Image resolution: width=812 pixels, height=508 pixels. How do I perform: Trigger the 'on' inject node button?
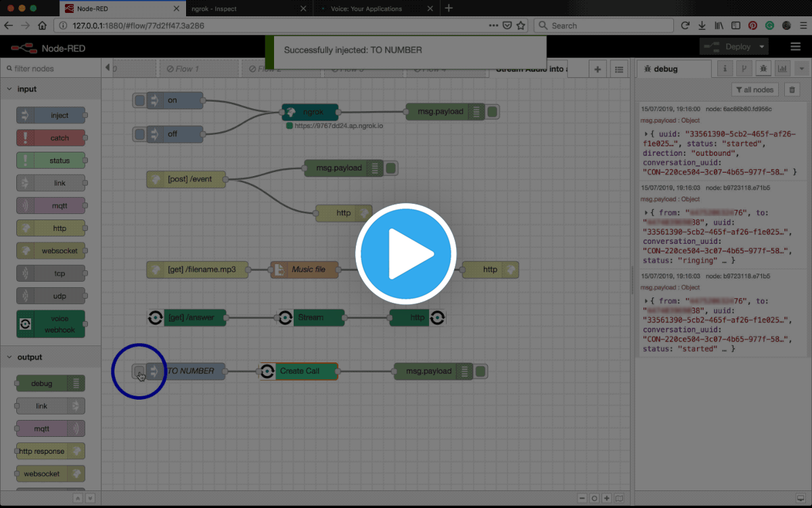[x=139, y=100]
